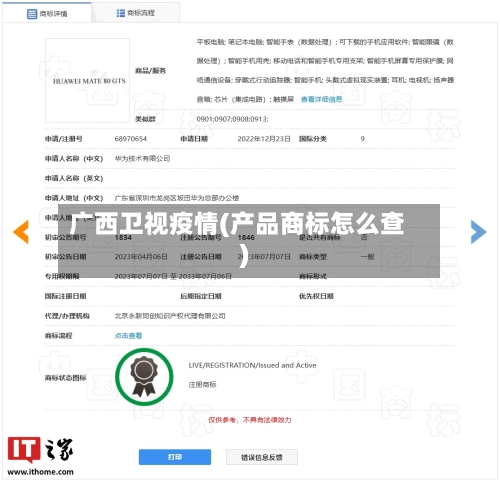Click the list icon on 商标流程 tab
The width and height of the screenshot is (500, 482).
120,13
